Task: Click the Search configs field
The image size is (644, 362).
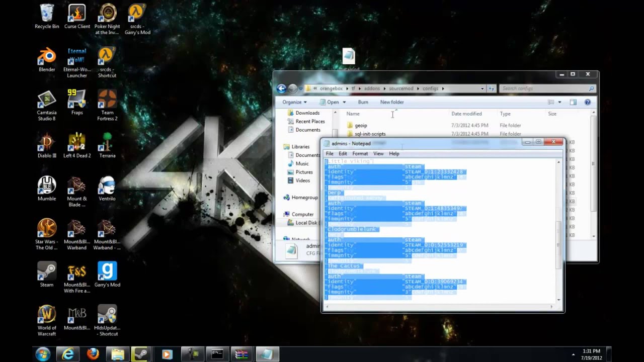Action: pyautogui.click(x=547, y=88)
